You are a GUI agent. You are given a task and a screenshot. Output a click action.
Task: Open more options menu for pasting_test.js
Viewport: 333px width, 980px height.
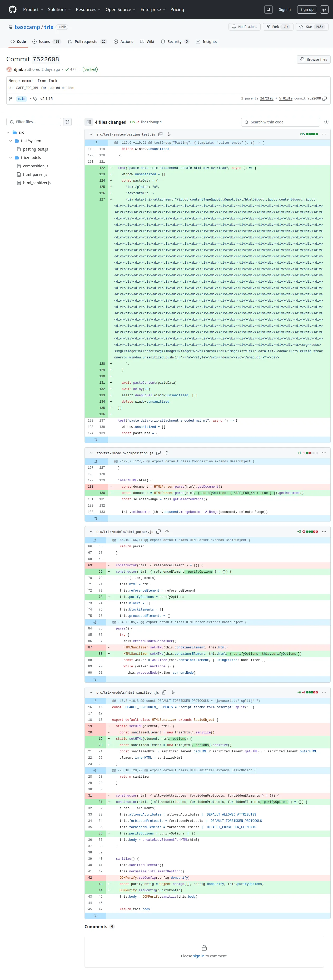tap(324, 134)
